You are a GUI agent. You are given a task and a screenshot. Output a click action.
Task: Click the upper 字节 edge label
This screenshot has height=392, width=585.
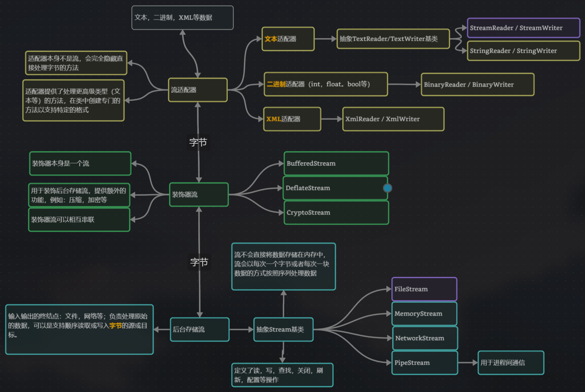tap(198, 143)
